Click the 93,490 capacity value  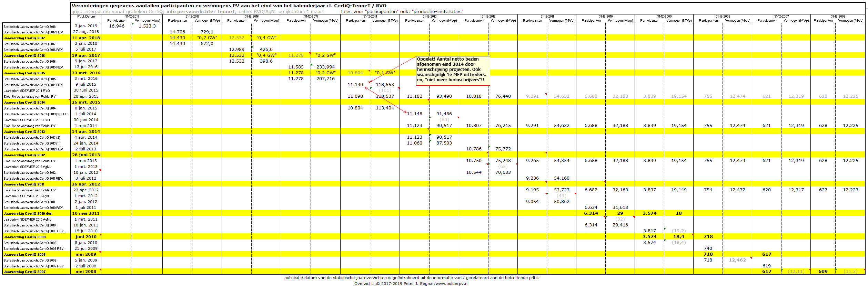coord(444,96)
